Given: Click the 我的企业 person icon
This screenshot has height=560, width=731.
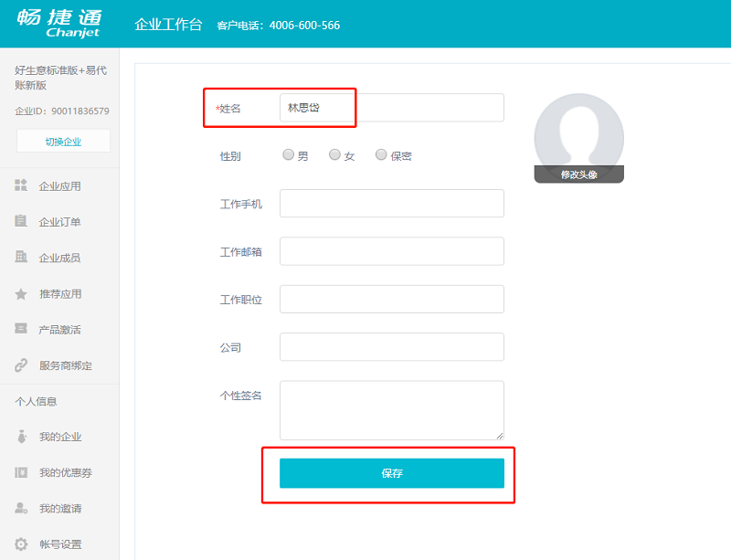Looking at the screenshot, I should tap(21, 437).
